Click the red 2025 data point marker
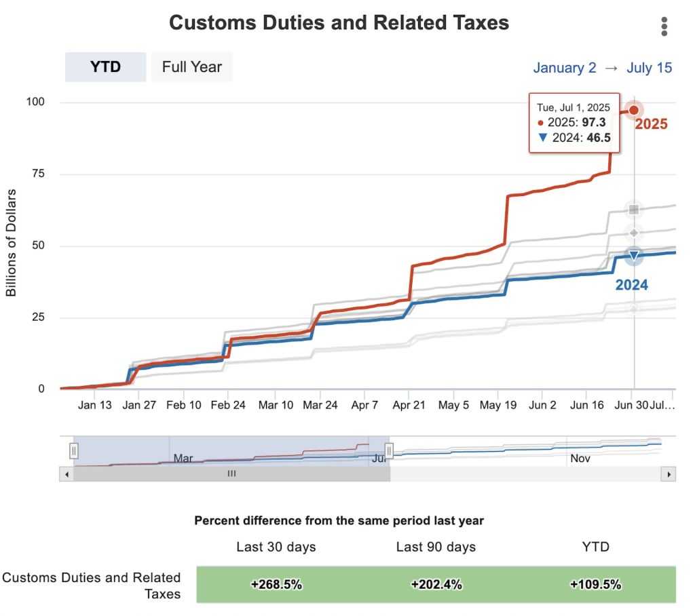This screenshot has width=695, height=616. [x=634, y=110]
